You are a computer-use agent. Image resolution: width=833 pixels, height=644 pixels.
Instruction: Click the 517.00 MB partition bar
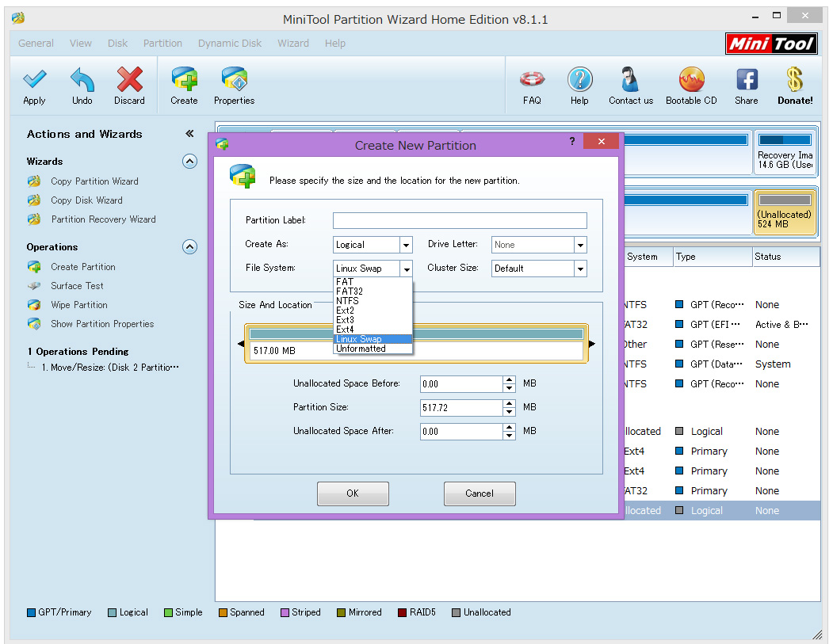(x=417, y=344)
